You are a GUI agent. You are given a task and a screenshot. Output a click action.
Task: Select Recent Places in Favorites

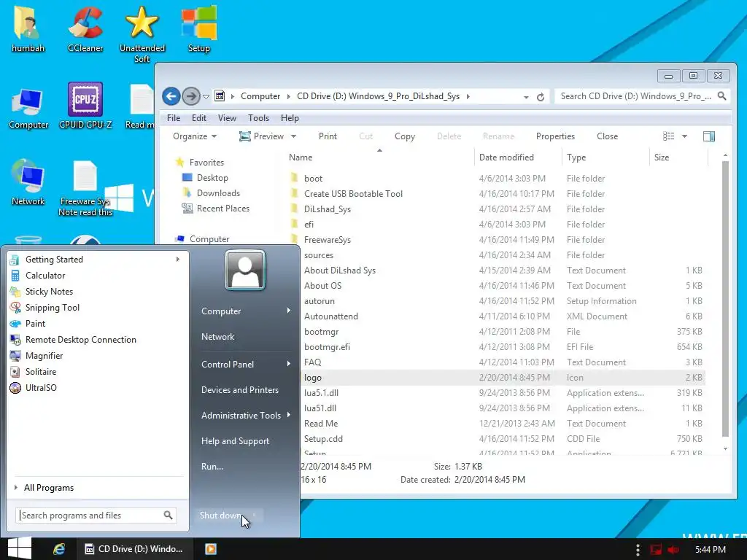(x=223, y=208)
